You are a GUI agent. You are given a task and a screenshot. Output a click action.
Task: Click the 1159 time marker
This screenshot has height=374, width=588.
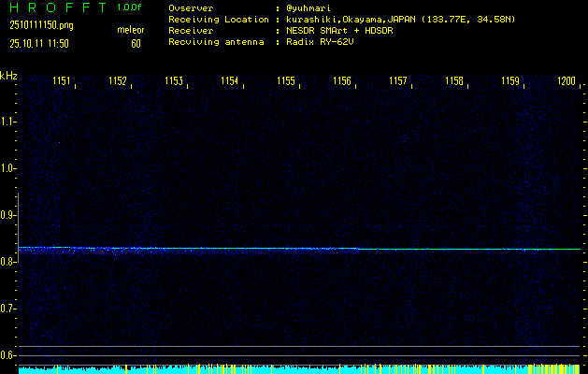click(510, 82)
